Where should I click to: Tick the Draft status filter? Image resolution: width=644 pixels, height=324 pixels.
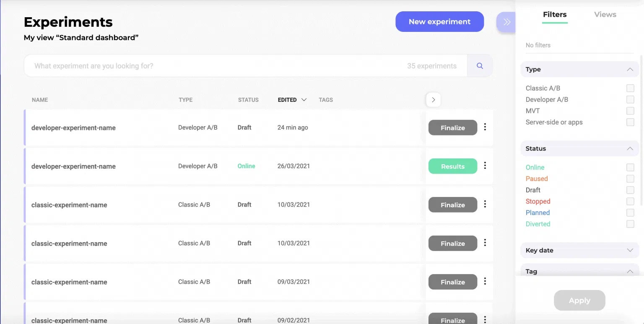tap(630, 190)
